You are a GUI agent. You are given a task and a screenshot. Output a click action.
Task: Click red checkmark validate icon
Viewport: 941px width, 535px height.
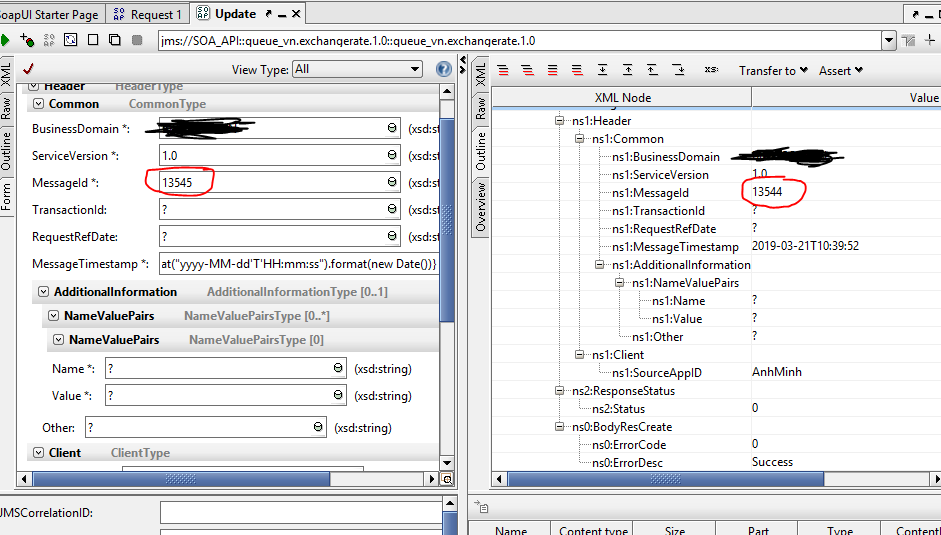coord(27,69)
